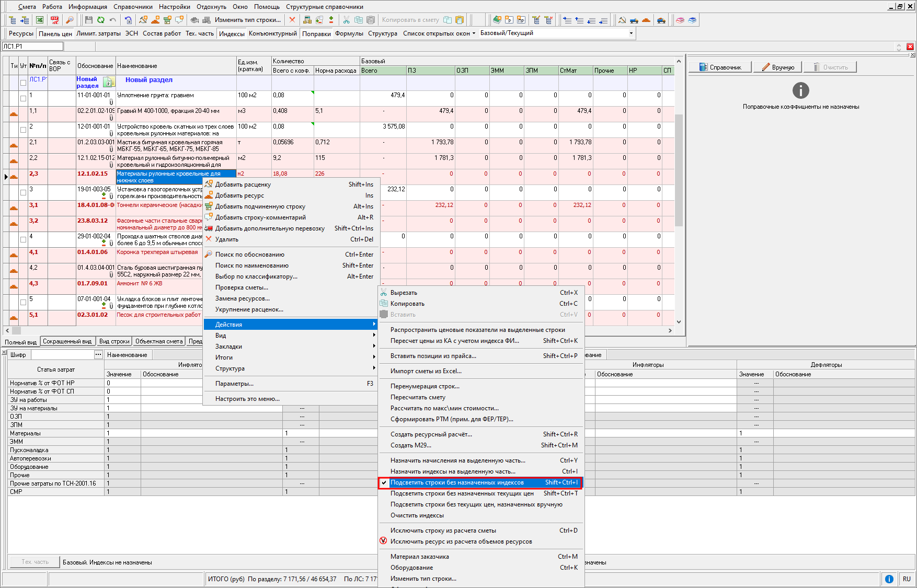Tick the checkbox for row 4 Проходка шахтных стволов
The image size is (917, 588).
23,239
